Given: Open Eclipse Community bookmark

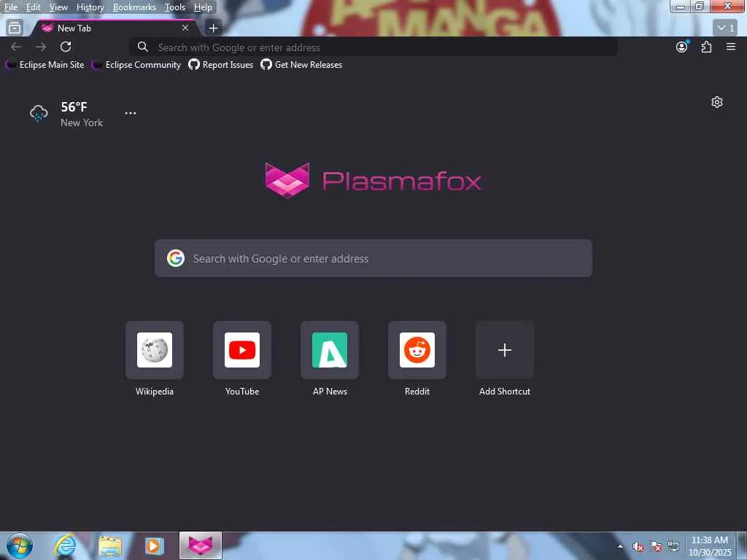Looking at the screenshot, I should (136, 65).
